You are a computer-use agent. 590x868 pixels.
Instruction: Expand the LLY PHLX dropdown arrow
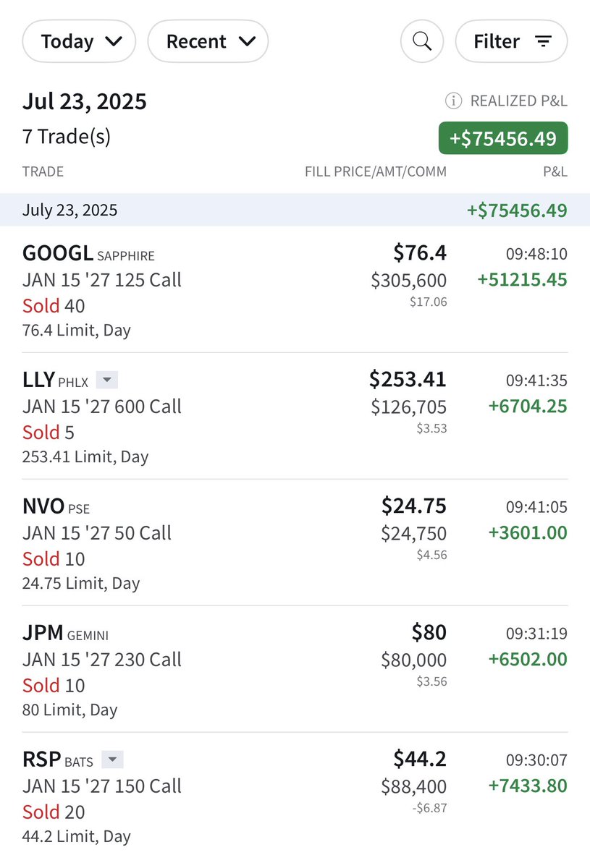(x=106, y=380)
